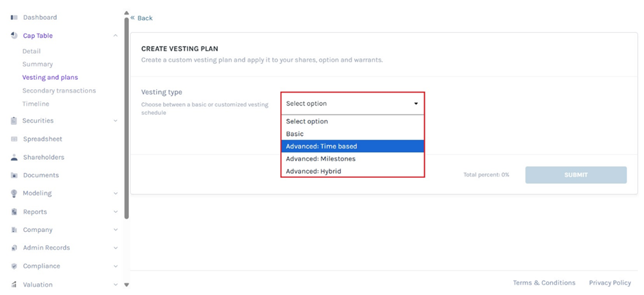Collapse the Cap Table section chevron
The image size is (644, 295).
[x=115, y=36]
